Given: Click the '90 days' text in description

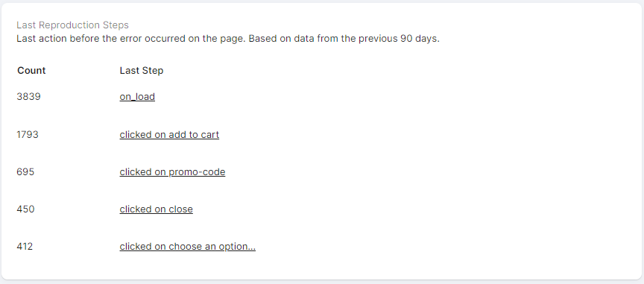Looking at the screenshot, I should click(x=420, y=39).
